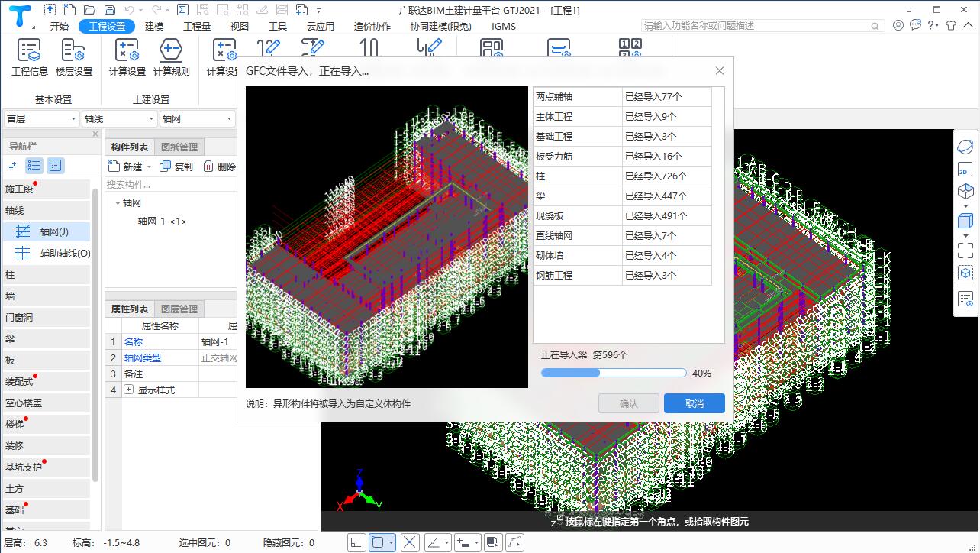Open the 造价协作 ribbon tab
This screenshot has height=553, width=980.
(x=372, y=26)
